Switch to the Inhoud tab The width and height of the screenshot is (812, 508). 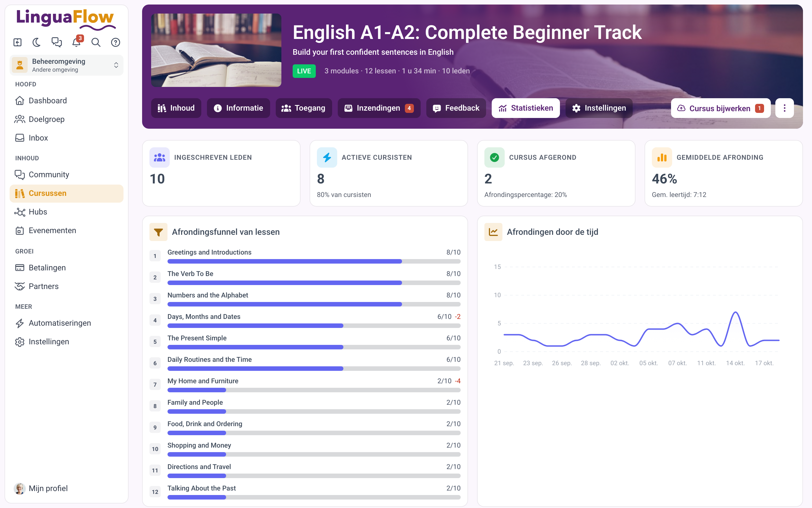click(x=176, y=108)
